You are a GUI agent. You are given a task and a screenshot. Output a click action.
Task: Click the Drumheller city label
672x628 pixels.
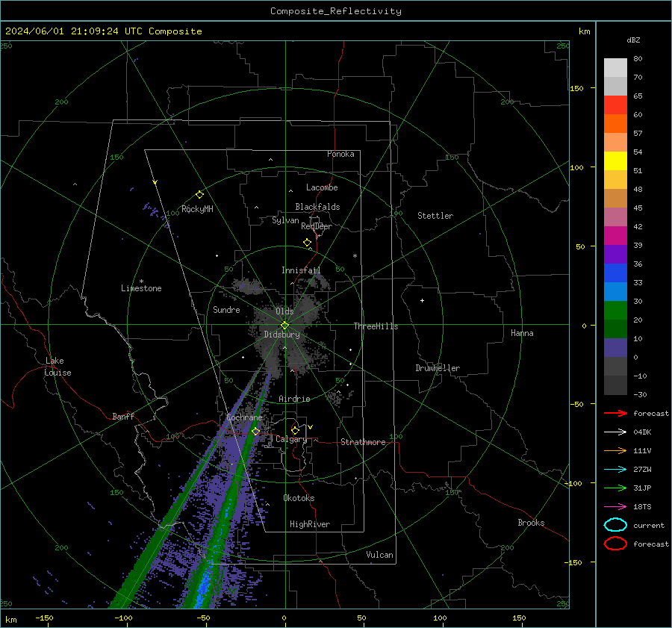[x=438, y=368]
